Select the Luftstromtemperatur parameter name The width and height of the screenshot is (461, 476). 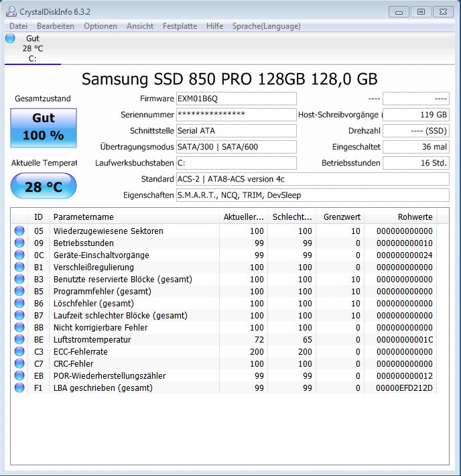click(x=92, y=340)
